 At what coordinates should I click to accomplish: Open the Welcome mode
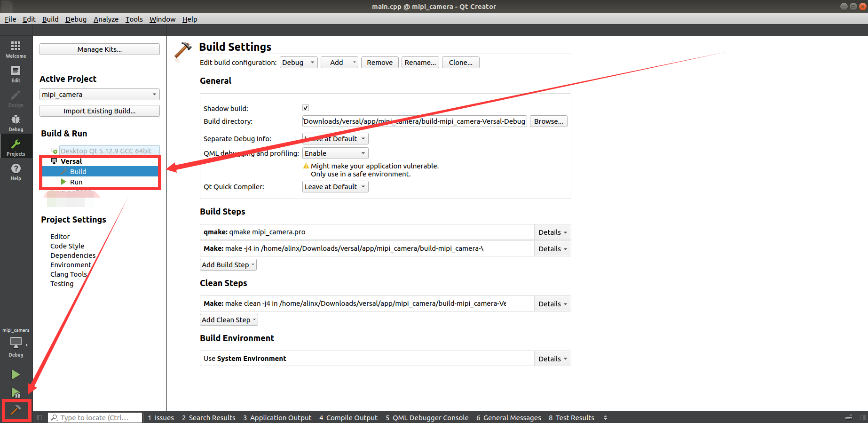(x=16, y=49)
